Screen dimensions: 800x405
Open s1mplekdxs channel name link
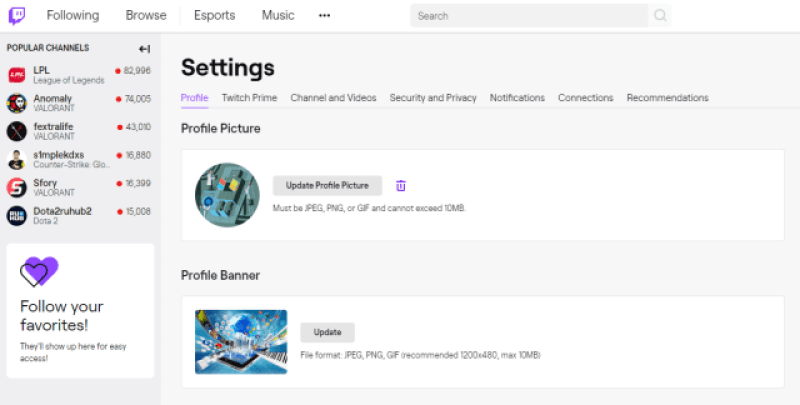(x=59, y=155)
